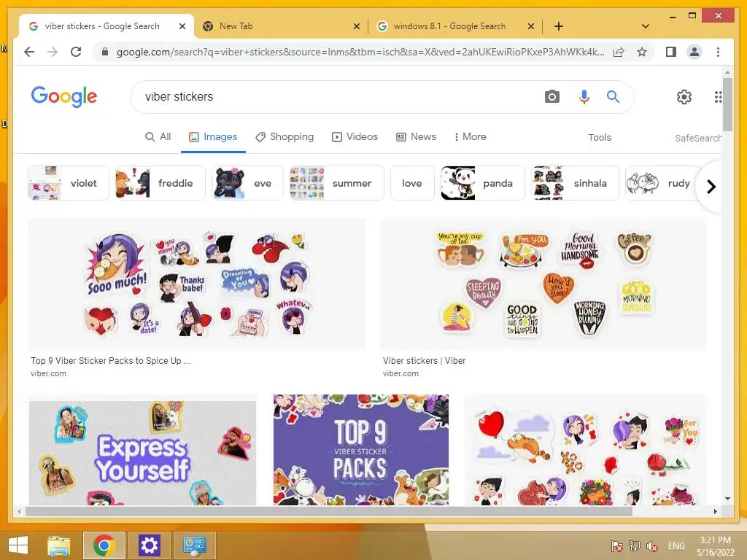
Task: Filter images by freddie chip
Action: tap(160, 183)
